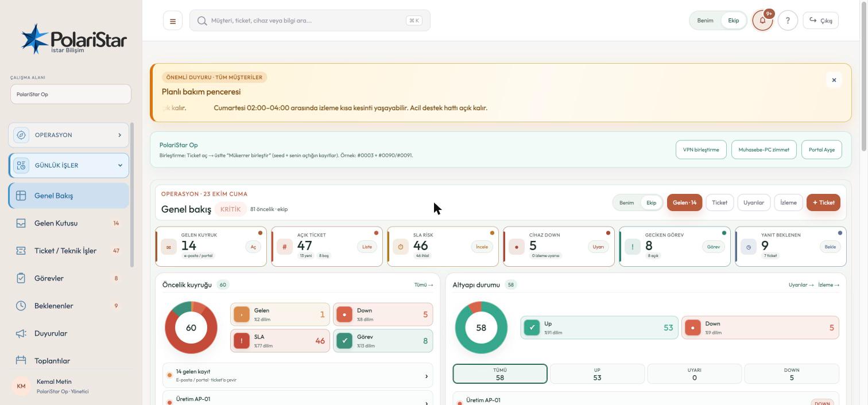Log out using the Çıkış button
The width and height of the screenshot is (868, 405).
pyautogui.click(x=821, y=21)
